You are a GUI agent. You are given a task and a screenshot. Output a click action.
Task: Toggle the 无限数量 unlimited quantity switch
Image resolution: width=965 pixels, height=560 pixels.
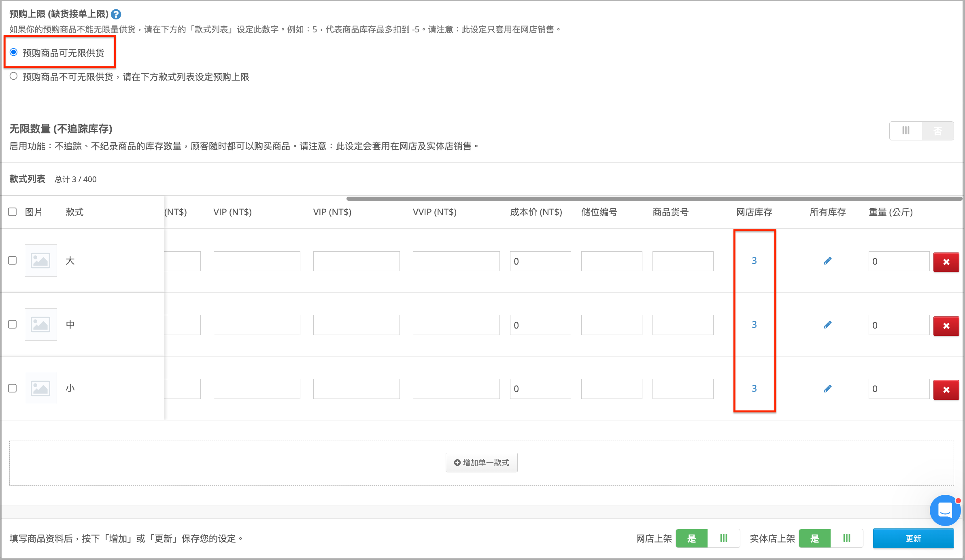921,131
